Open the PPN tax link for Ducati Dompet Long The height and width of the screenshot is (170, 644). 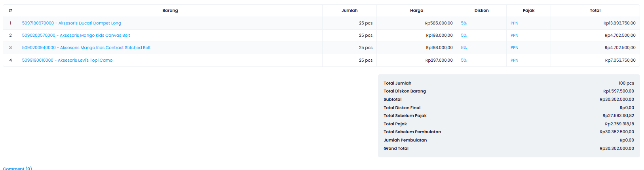[x=514, y=23]
